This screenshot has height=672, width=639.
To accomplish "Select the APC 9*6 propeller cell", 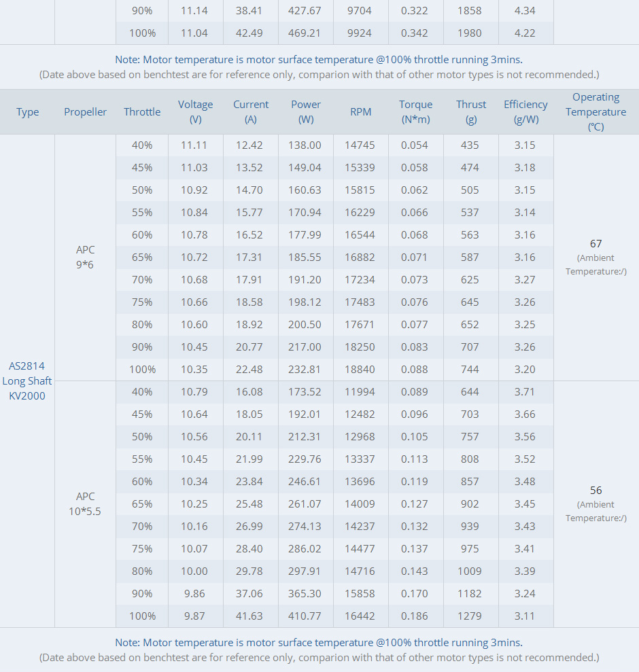I will [85, 257].
